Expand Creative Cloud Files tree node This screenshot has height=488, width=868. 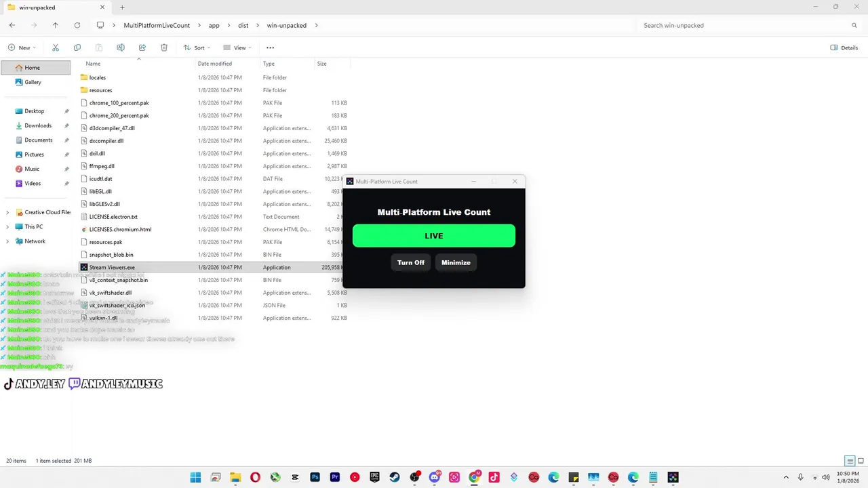point(7,212)
